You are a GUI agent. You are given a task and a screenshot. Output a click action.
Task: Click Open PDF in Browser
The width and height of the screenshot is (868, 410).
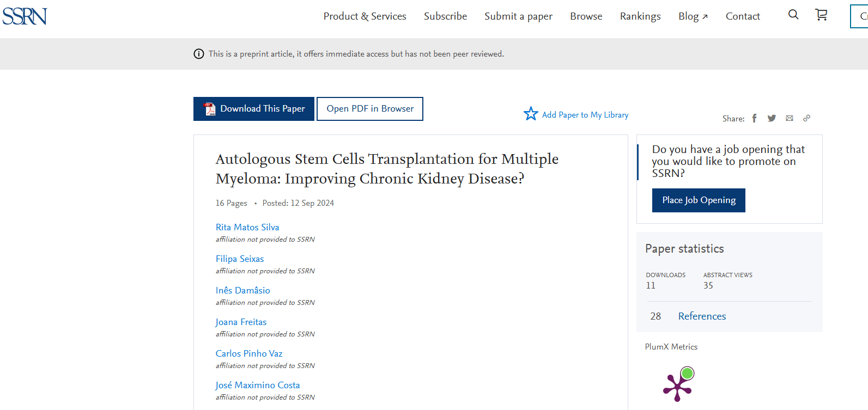point(370,109)
